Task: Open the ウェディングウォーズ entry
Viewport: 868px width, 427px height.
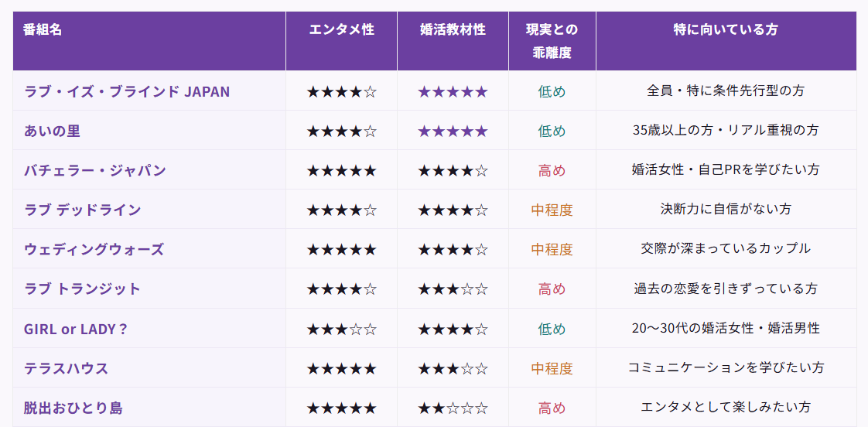Action: coord(94,249)
